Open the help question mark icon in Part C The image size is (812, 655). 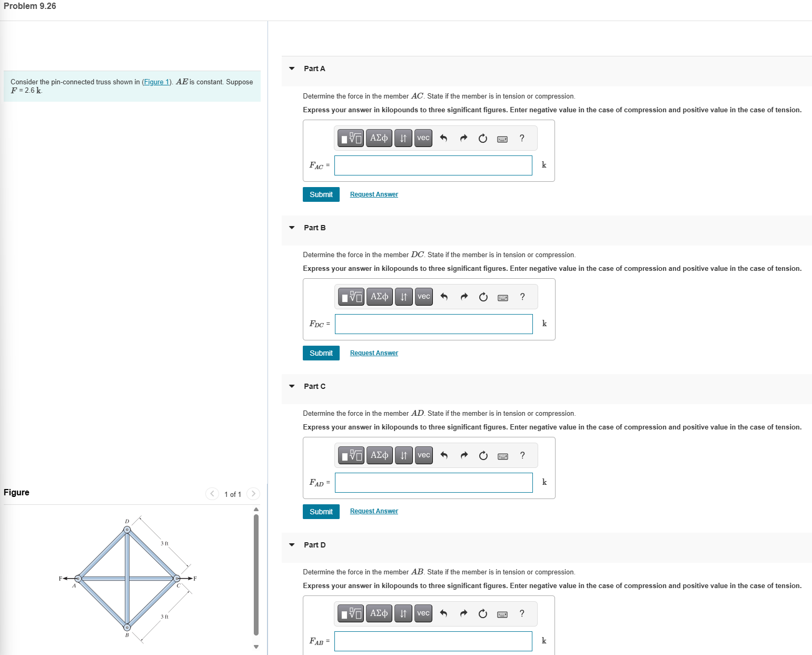pos(522,455)
